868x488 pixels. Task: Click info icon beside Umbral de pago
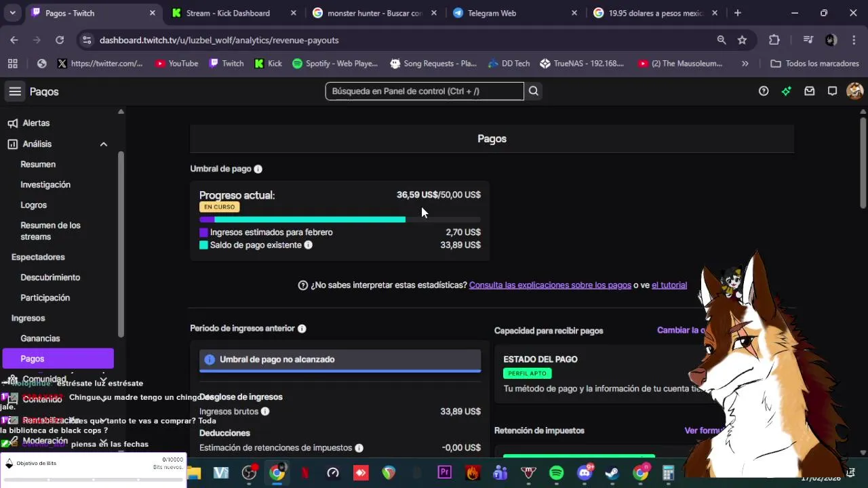[x=258, y=169]
